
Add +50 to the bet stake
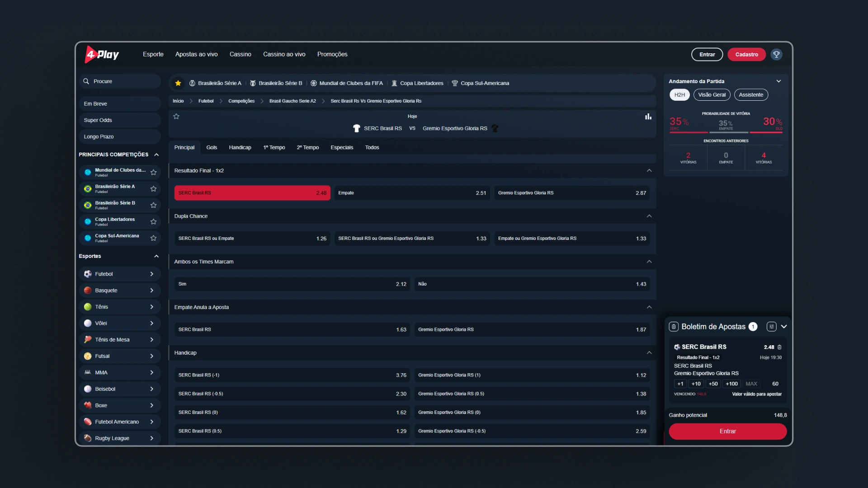tap(713, 384)
